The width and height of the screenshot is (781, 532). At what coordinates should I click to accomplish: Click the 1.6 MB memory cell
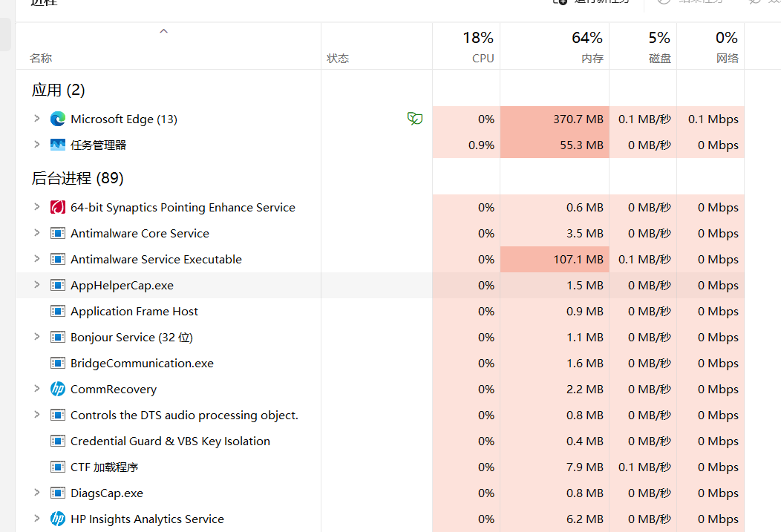(x=555, y=363)
